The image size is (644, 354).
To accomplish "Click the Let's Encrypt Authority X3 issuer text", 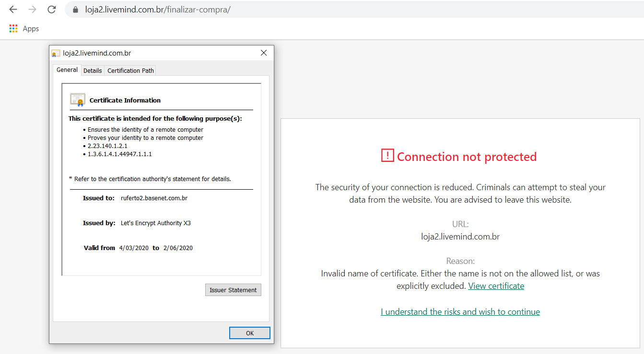I will tap(156, 223).
